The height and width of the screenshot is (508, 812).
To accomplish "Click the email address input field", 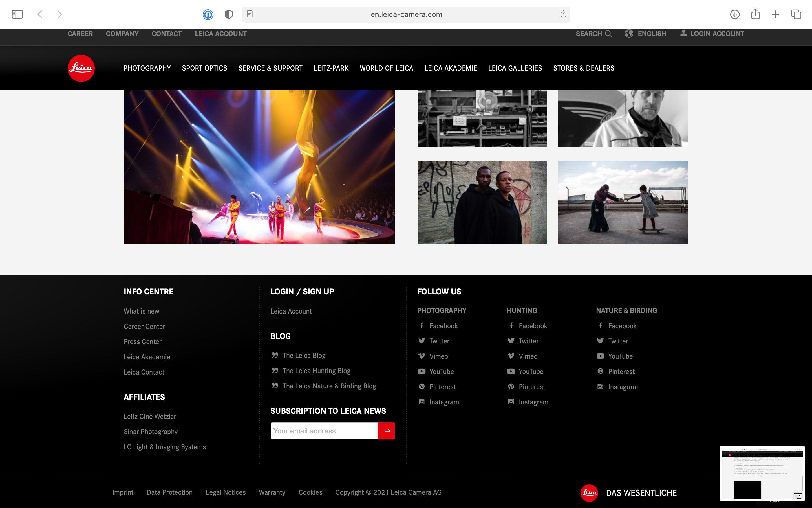I will click(324, 431).
